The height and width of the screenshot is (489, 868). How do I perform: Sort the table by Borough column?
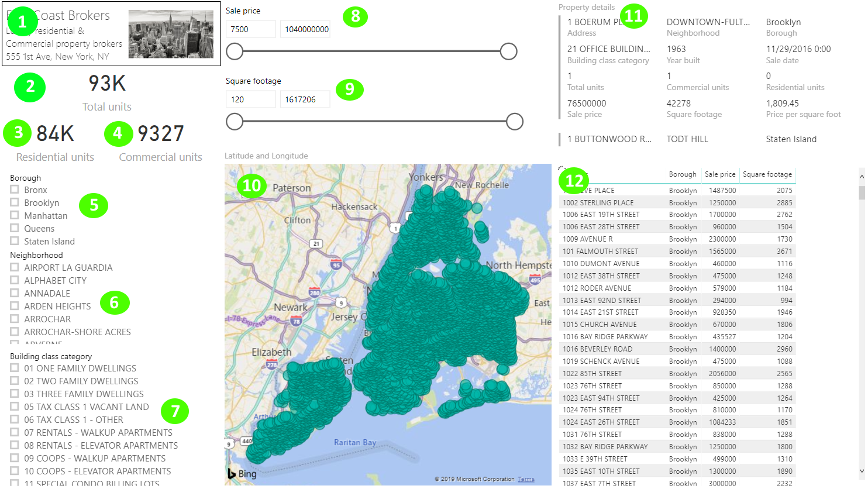[683, 174]
